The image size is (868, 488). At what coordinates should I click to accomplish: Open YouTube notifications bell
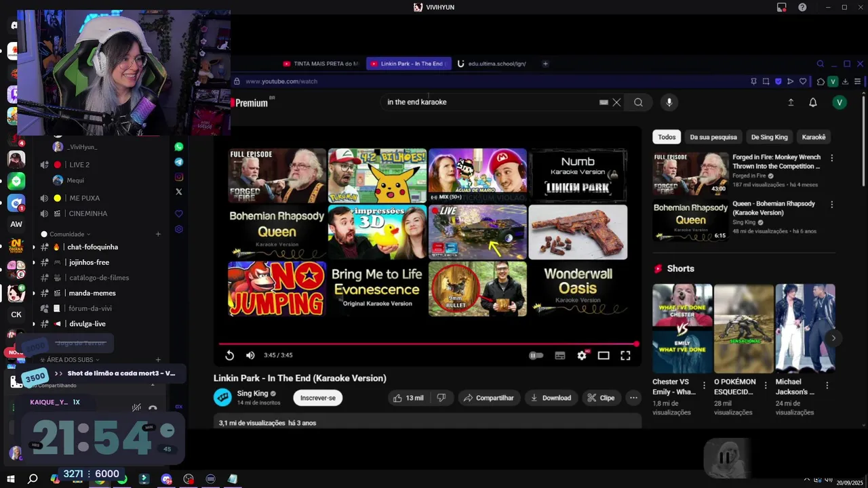pyautogui.click(x=813, y=102)
